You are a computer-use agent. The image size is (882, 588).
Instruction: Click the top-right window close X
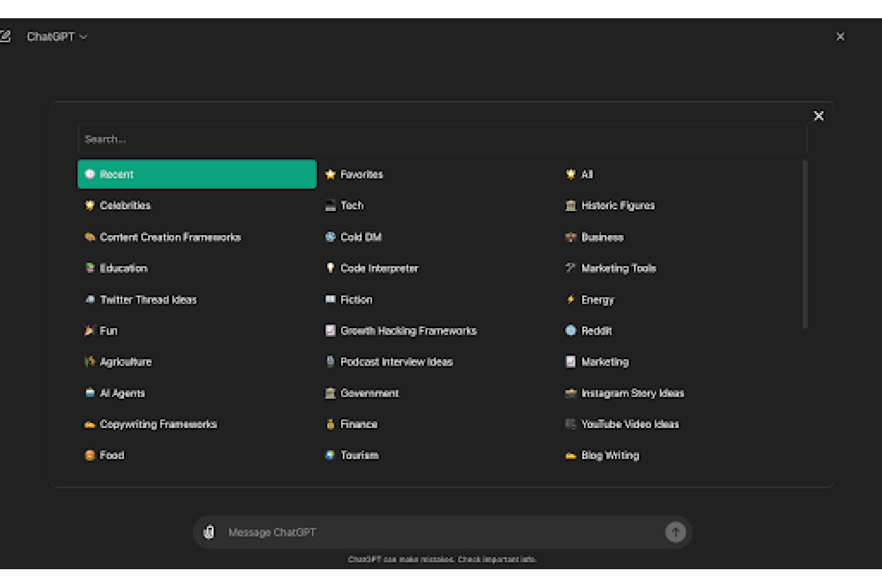tap(840, 36)
